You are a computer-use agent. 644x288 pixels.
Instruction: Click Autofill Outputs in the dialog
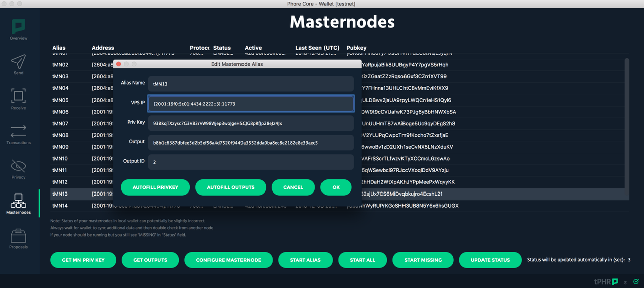(x=230, y=187)
